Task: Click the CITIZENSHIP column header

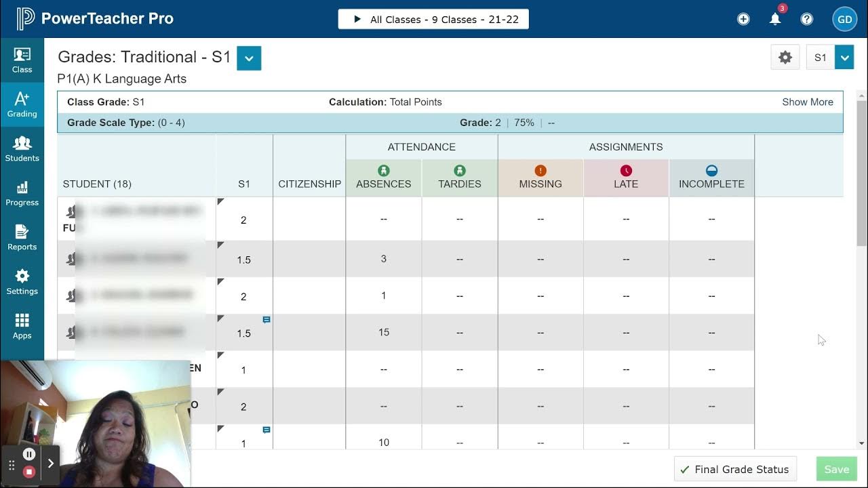Action: point(309,184)
